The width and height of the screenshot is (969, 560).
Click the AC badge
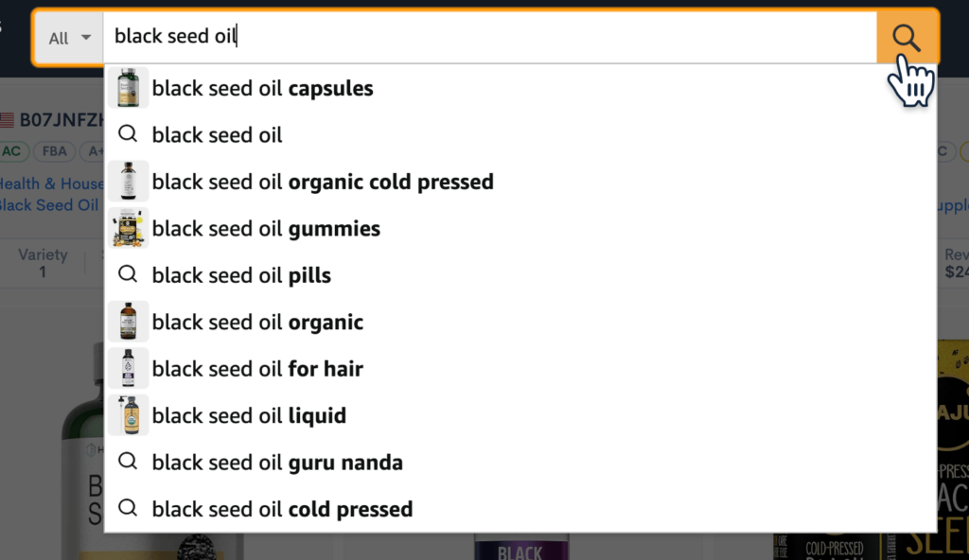[x=13, y=150]
